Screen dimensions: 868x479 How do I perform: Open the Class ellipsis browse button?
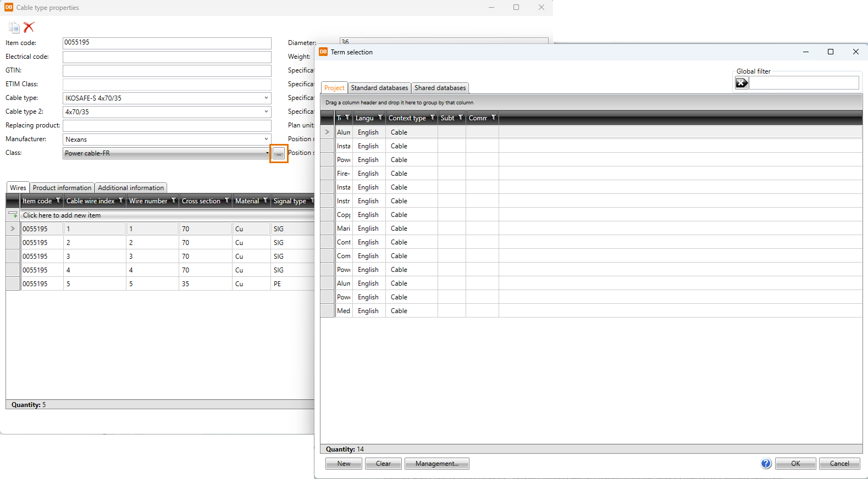[x=279, y=154]
